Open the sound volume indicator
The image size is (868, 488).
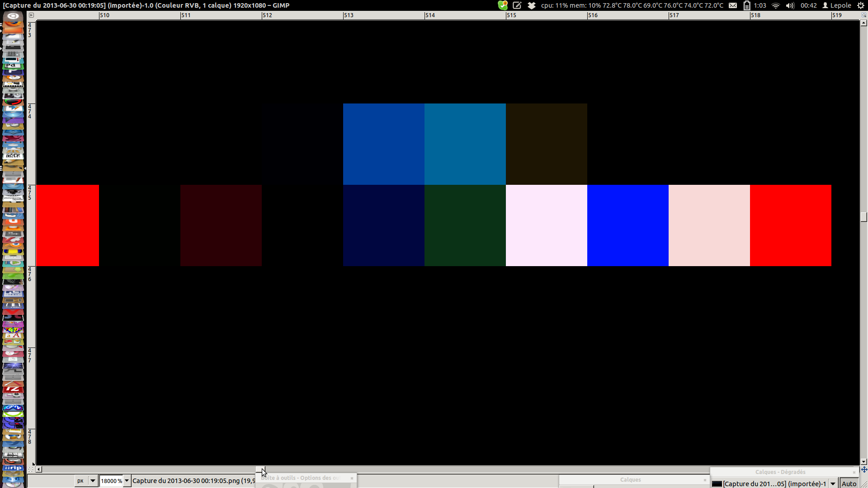pos(790,5)
